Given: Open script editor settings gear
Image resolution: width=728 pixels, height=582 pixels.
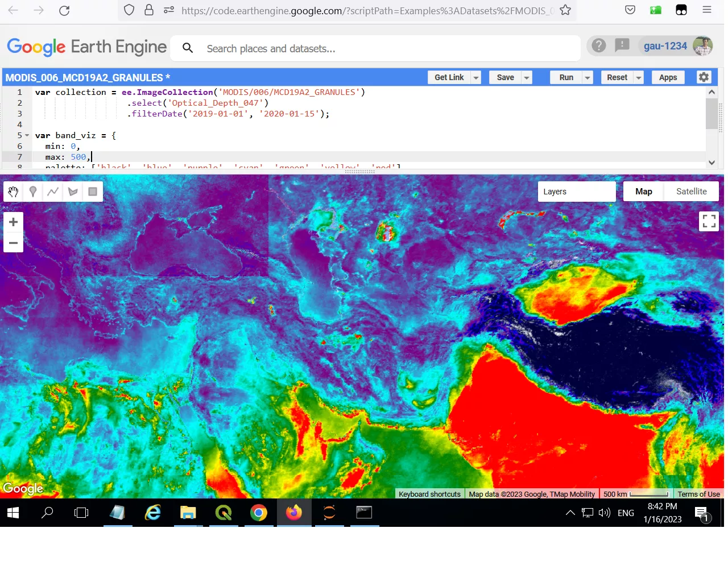Looking at the screenshot, I should pyautogui.click(x=704, y=77).
